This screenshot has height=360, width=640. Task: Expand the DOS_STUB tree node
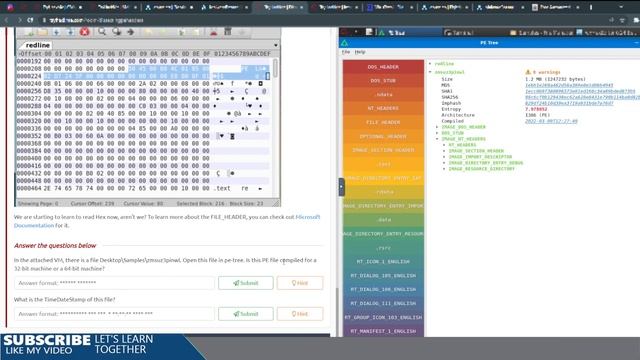[437, 133]
